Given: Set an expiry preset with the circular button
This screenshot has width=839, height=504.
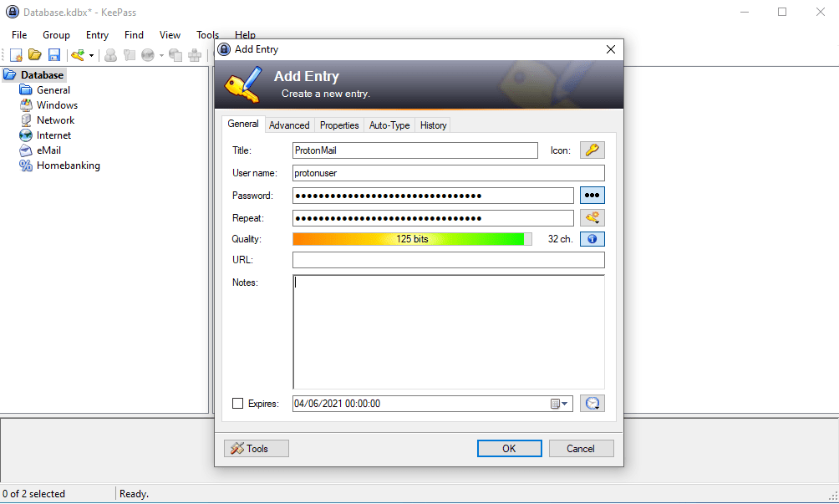Looking at the screenshot, I should (x=592, y=403).
